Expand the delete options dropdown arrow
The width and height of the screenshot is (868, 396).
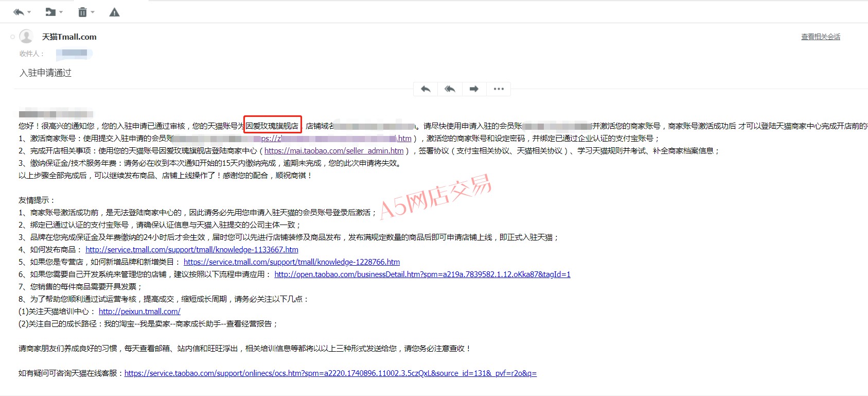coord(93,12)
